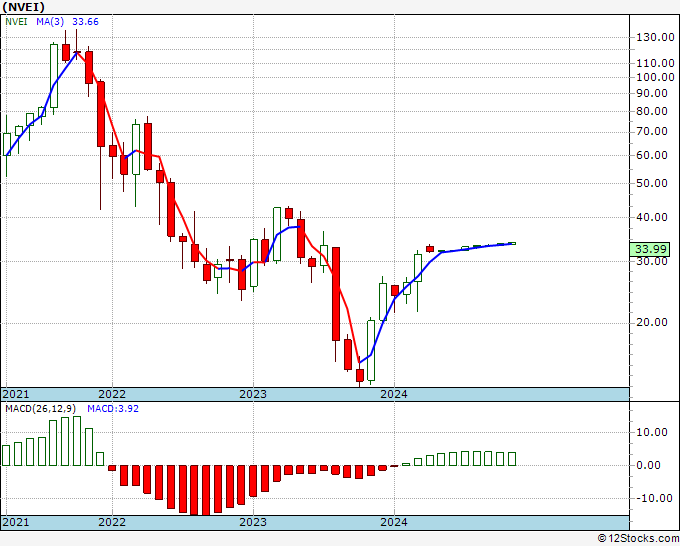
Task: Click the 33.99 current price tag
Action: coord(650,249)
